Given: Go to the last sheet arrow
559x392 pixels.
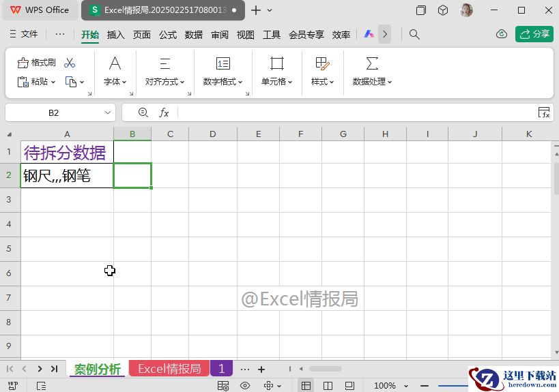Looking at the screenshot, I should (54, 369).
